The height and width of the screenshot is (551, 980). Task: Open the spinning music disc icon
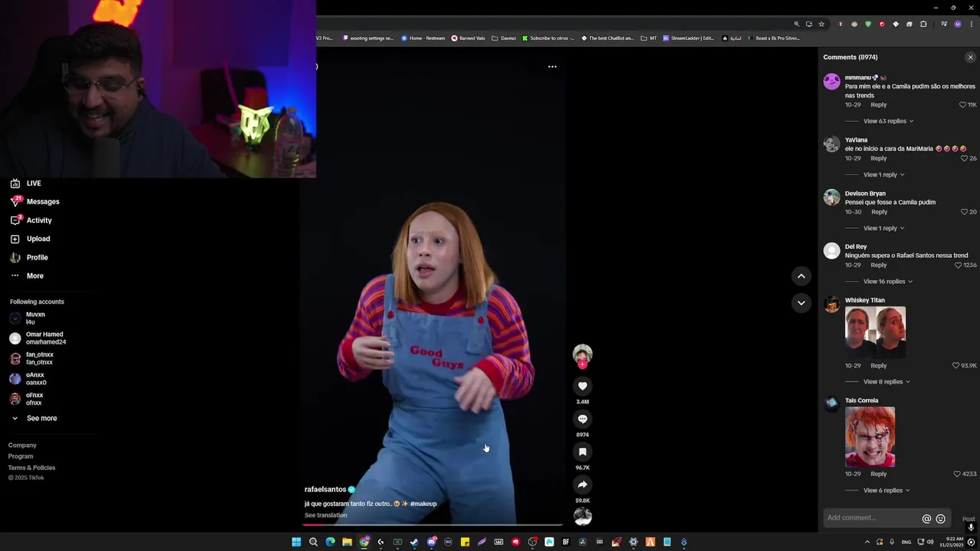[583, 517]
